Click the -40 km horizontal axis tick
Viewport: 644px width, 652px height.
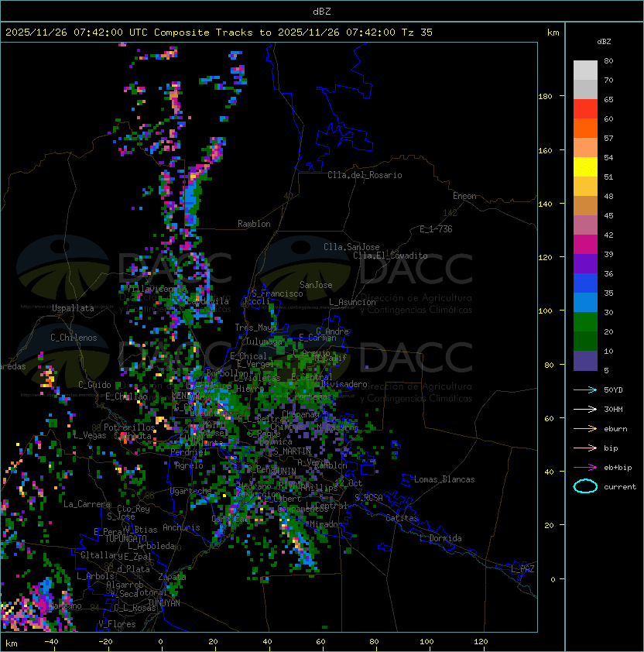(51, 642)
